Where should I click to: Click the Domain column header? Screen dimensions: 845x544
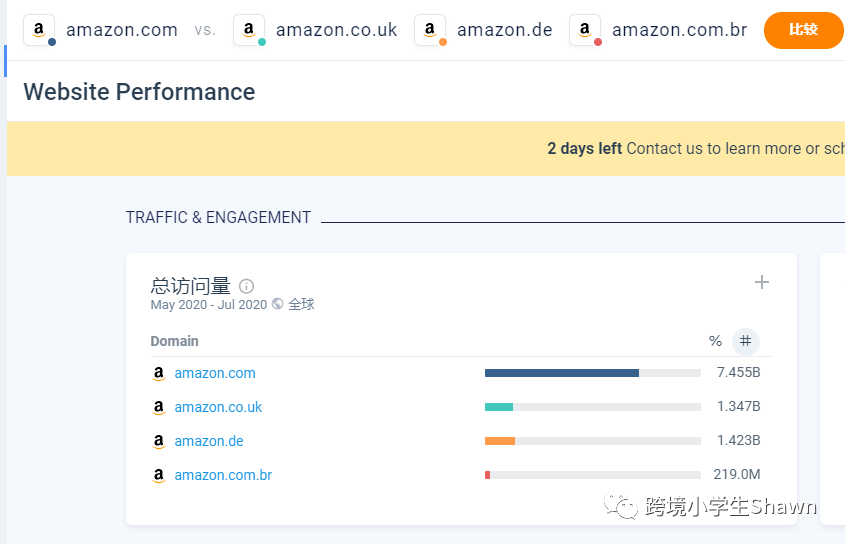point(174,341)
